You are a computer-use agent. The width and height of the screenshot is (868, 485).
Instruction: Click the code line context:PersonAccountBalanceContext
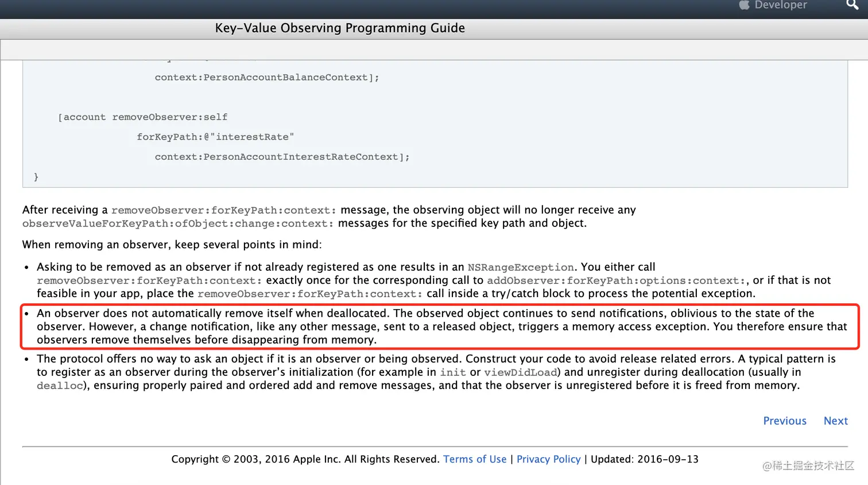click(x=267, y=78)
